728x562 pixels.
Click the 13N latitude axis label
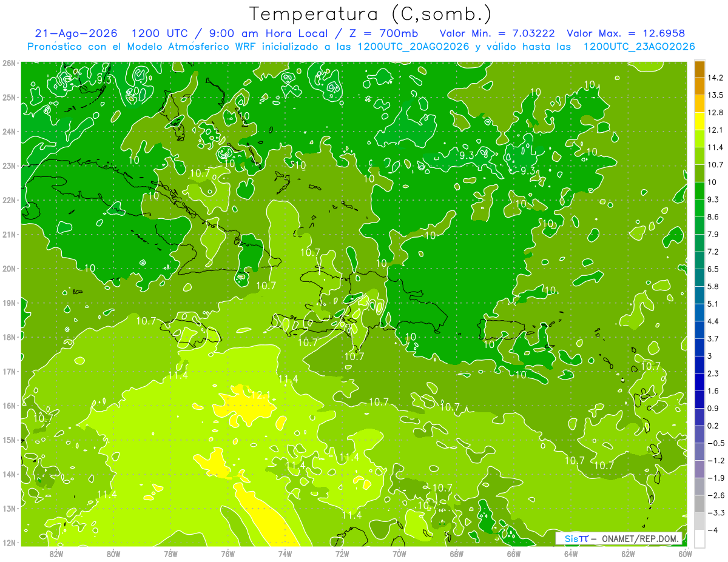coord(9,508)
